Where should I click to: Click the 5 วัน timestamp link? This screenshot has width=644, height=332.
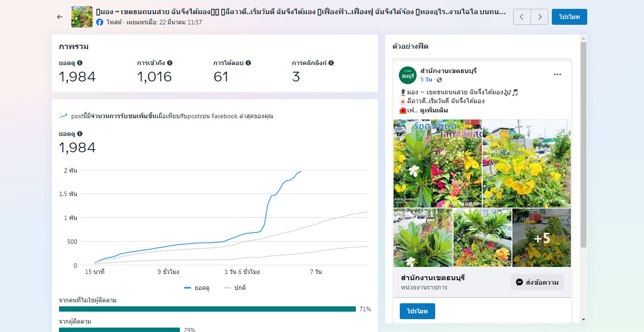426,80
